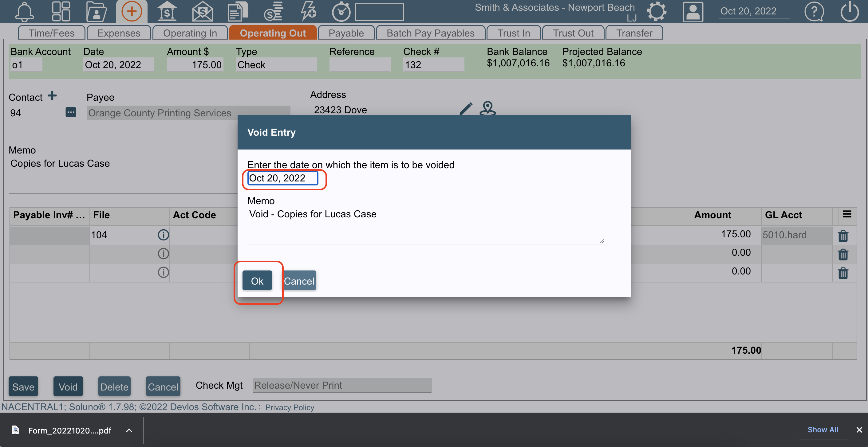The height and width of the screenshot is (447, 868).
Task: Open the contact lookup ellipsis
Action: click(71, 112)
